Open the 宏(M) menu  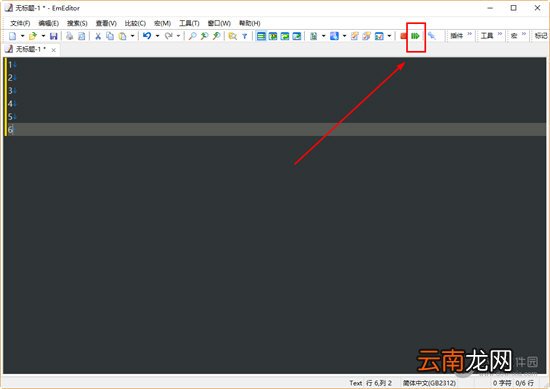(162, 23)
